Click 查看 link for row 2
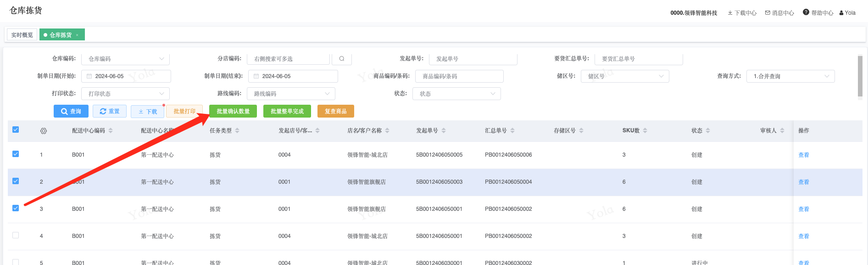Image resolution: width=868 pixels, height=265 pixels. click(x=803, y=182)
